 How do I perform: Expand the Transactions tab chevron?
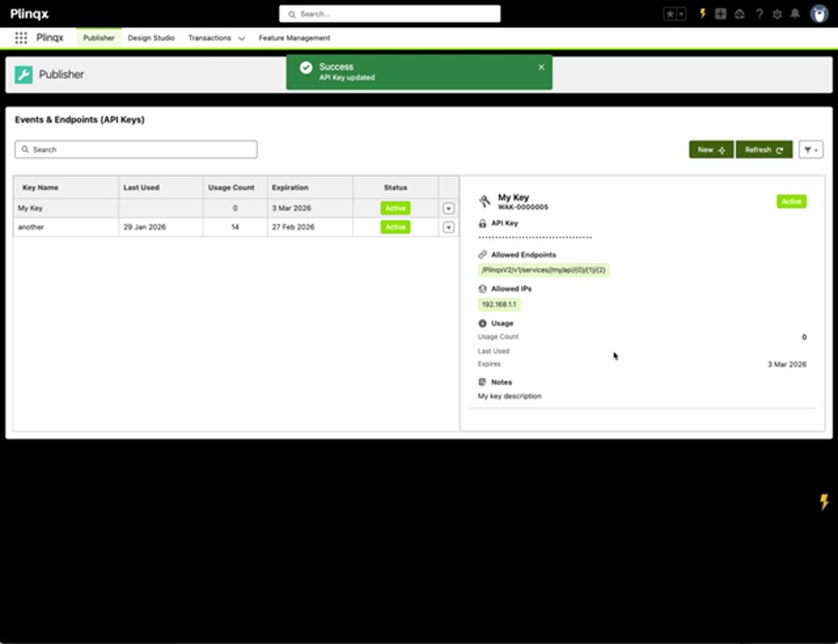pos(242,39)
